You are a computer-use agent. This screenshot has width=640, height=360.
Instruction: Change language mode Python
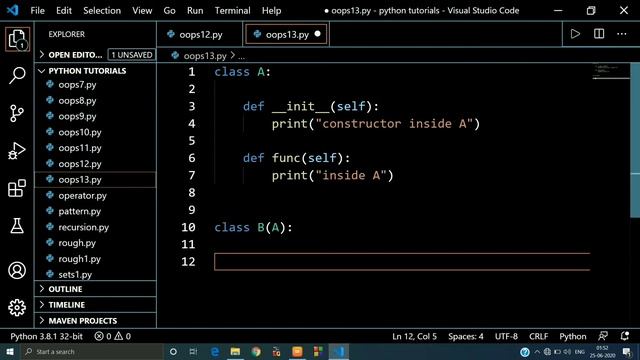click(x=573, y=336)
